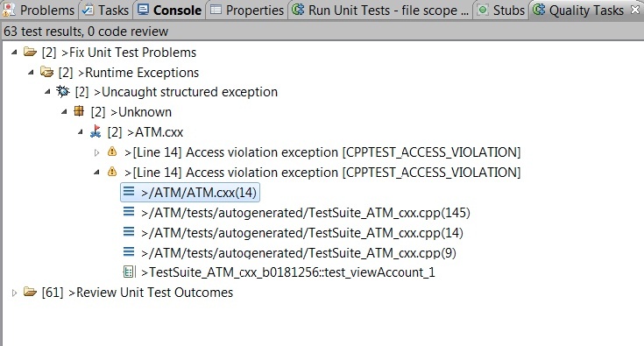
Task: Click the bug icon beside Uncaught structured exception
Action: [63, 91]
